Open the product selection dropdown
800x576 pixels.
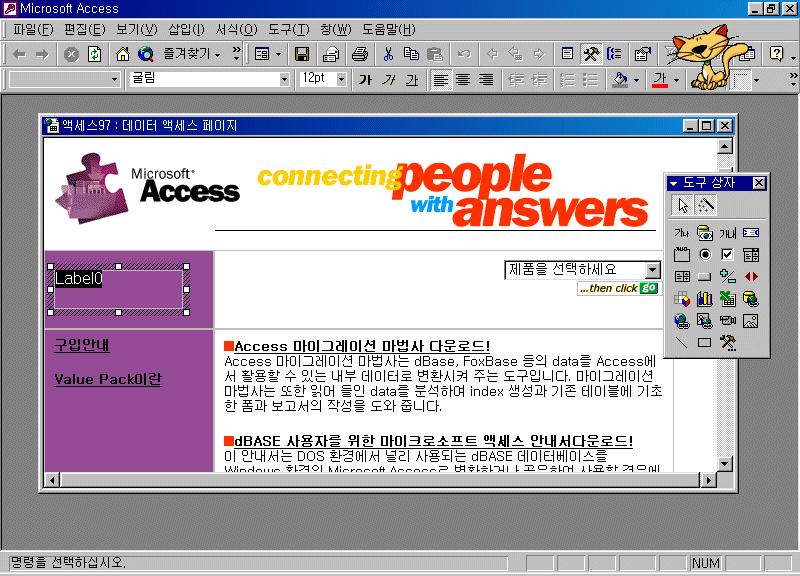[653, 270]
